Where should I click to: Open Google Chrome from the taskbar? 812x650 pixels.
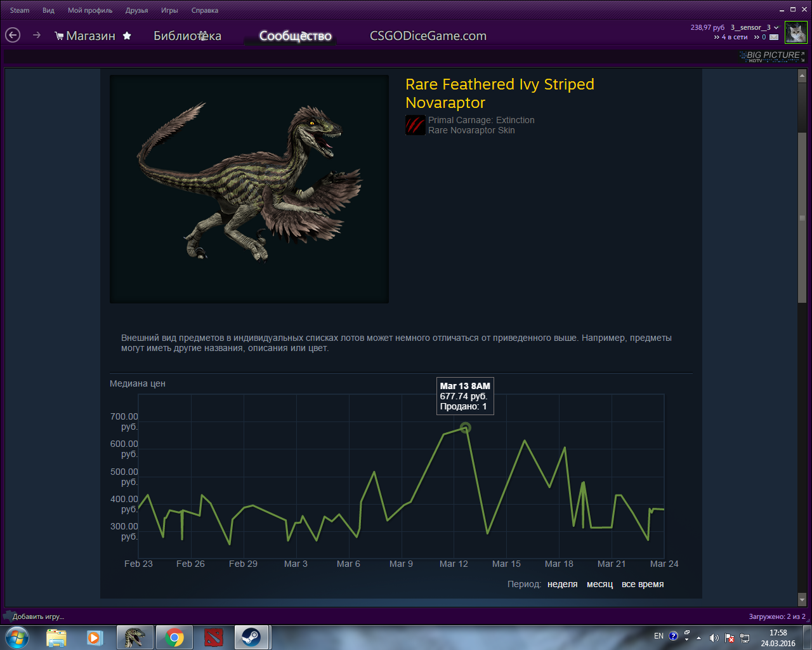point(174,637)
